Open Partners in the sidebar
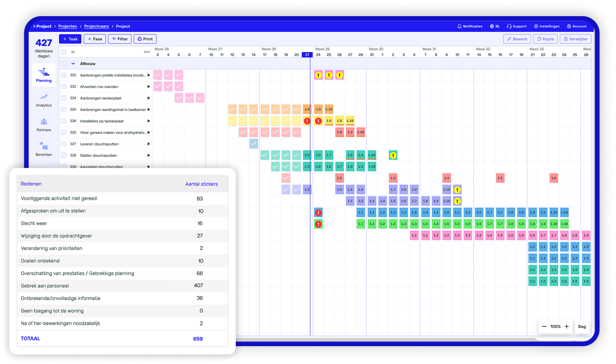Screen dimensions: 616x364 click(x=44, y=125)
